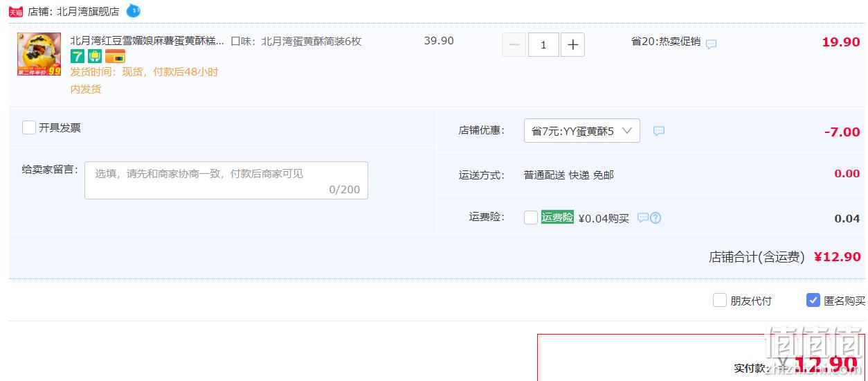Increase quantity with the plus button
This screenshot has height=381, width=868.
pos(572,45)
